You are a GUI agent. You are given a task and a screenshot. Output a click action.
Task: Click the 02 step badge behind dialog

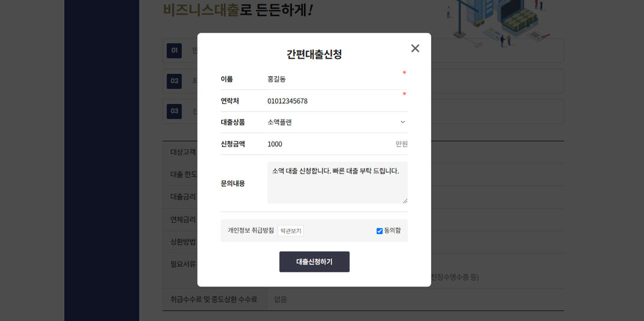pyautogui.click(x=174, y=81)
